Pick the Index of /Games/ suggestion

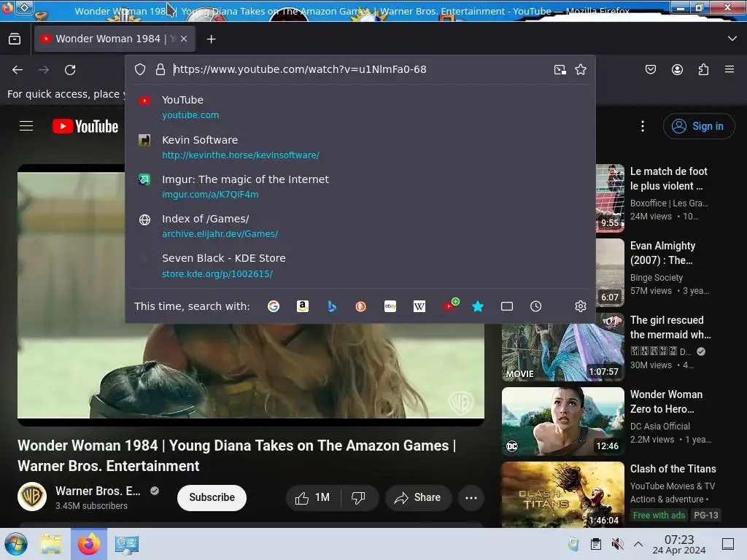pos(360,226)
